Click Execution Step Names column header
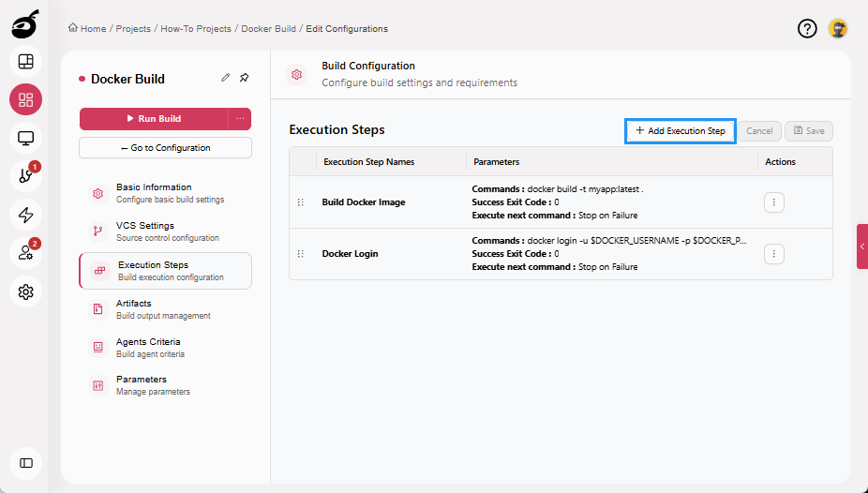The height and width of the screenshot is (493, 868). click(x=369, y=161)
